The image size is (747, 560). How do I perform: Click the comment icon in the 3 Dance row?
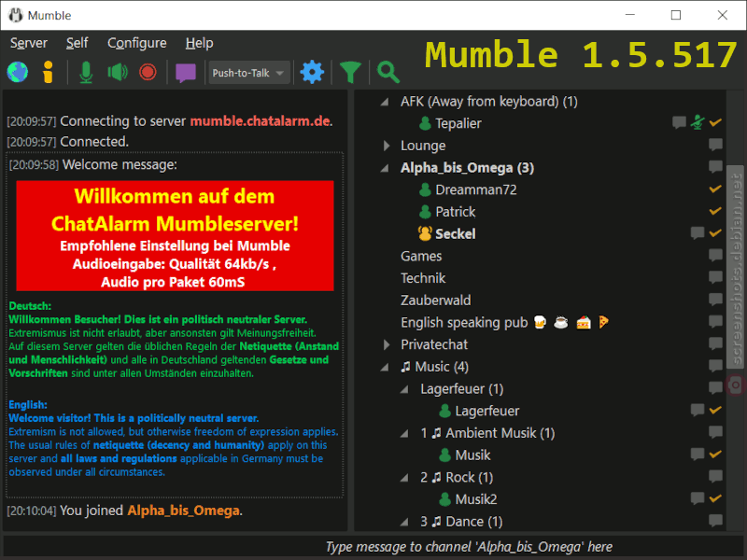[715, 521]
